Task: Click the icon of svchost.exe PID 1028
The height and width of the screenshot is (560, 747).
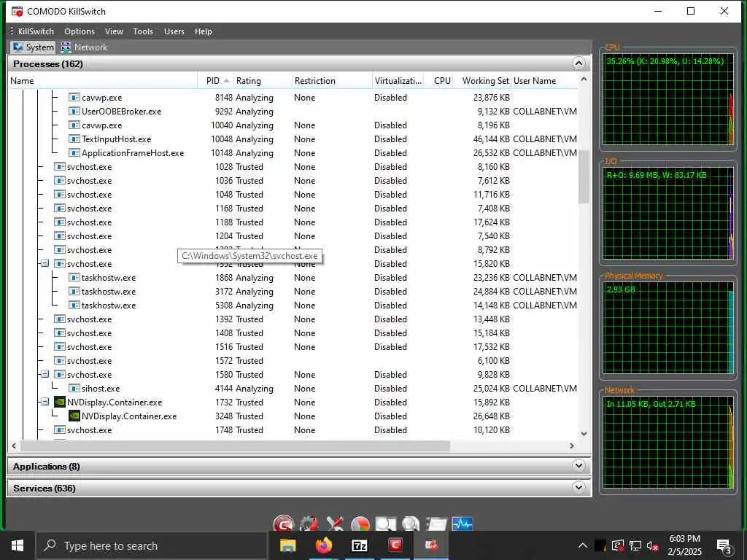Action: 60,167
